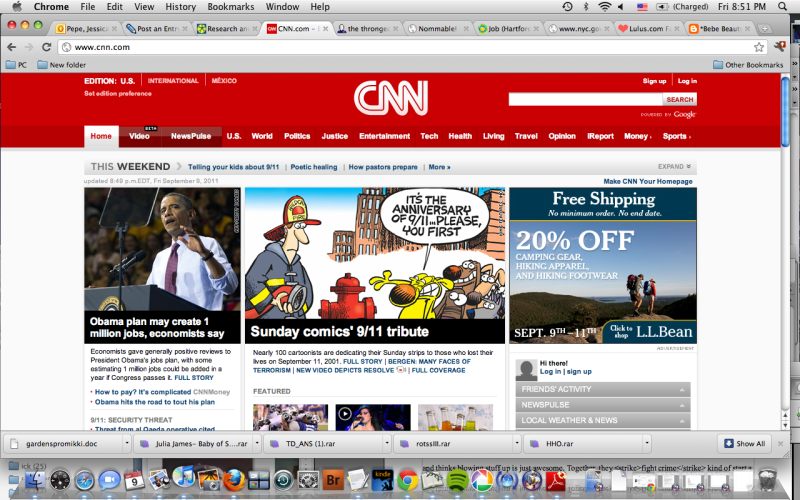The image size is (800, 500).
Task: Expand the Local Weather & News panel
Action: (x=603, y=420)
